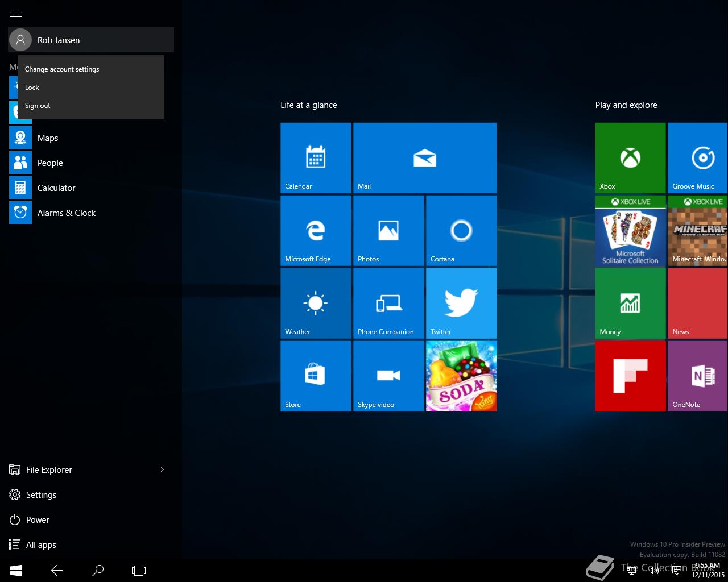Open the Power options
This screenshot has height=582, width=728.
91,519
